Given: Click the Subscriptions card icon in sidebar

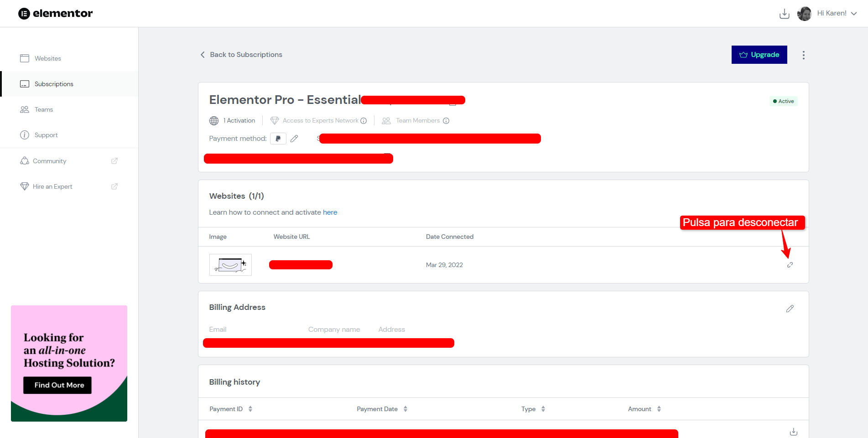Looking at the screenshot, I should [25, 84].
